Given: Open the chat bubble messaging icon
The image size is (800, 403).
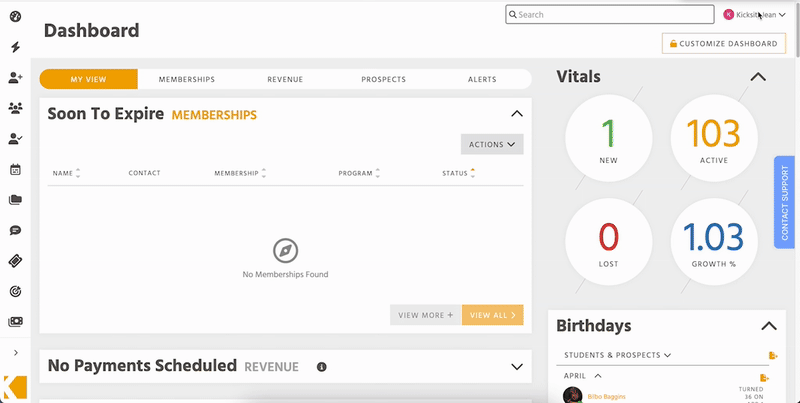Looking at the screenshot, I should point(15,231).
